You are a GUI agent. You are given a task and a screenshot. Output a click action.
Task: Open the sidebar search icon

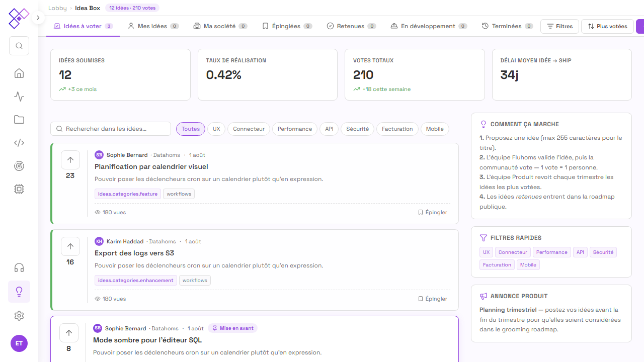[19, 46]
